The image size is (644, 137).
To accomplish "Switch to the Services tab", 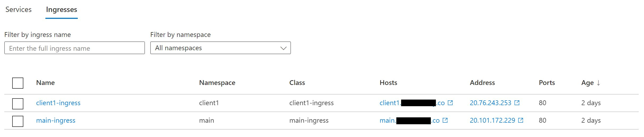I will point(19,10).
